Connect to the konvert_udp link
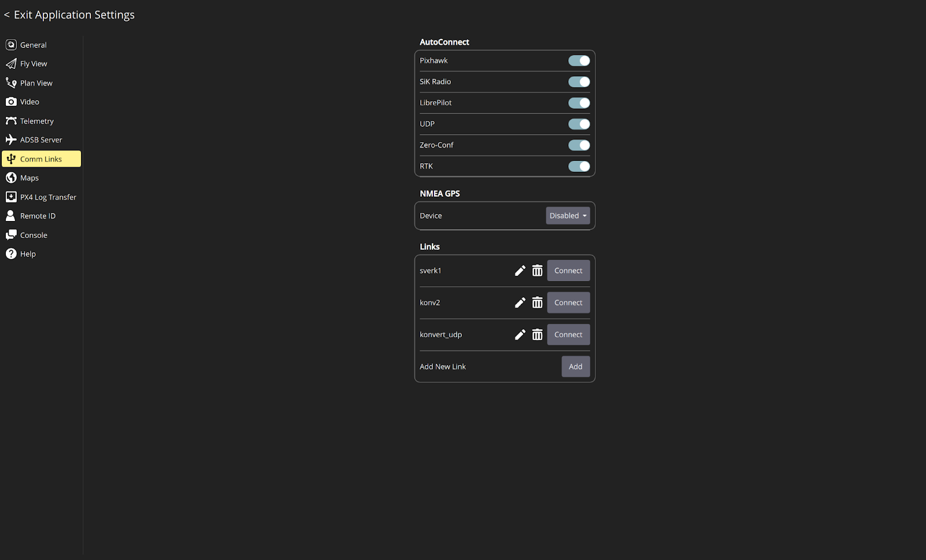The height and width of the screenshot is (560, 926). pos(568,334)
